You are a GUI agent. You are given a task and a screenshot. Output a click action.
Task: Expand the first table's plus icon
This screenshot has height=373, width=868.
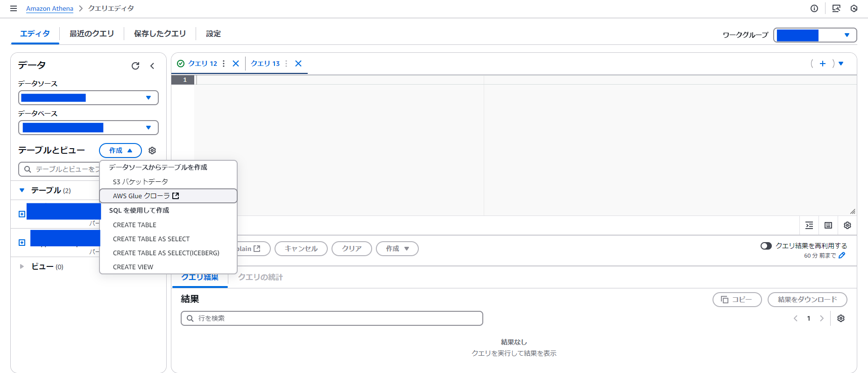tap(21, 214)
